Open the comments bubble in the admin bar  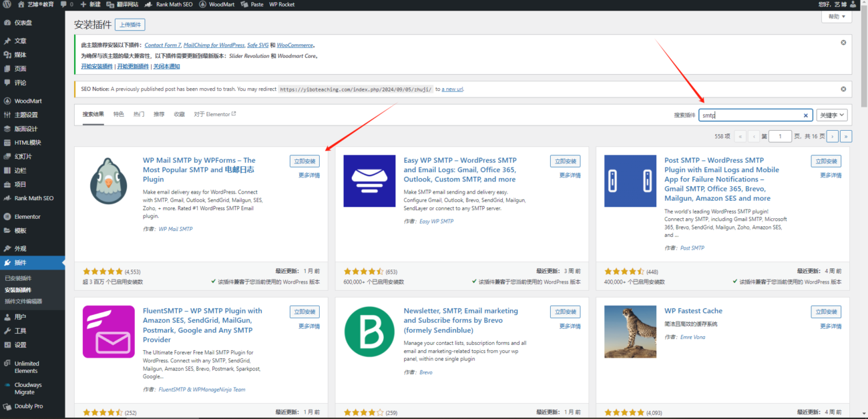tap(66, 4)
